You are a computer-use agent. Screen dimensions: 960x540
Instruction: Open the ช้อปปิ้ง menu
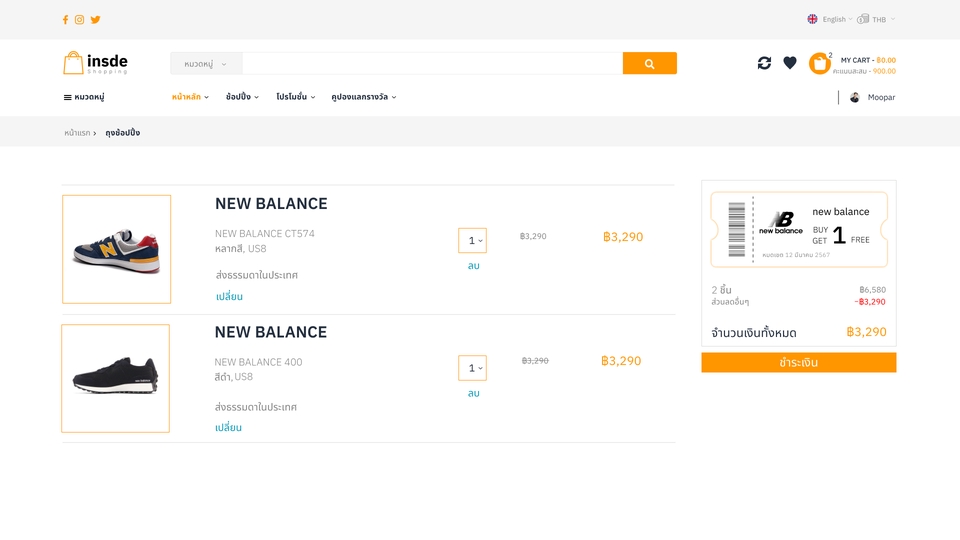point(242,97)
